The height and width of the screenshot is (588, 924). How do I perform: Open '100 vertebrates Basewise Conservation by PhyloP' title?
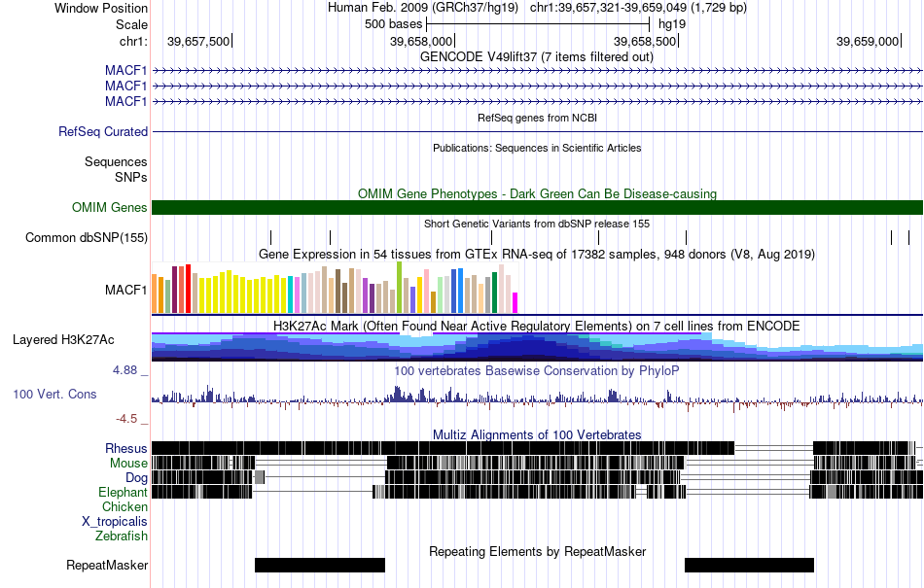(537, 371)
